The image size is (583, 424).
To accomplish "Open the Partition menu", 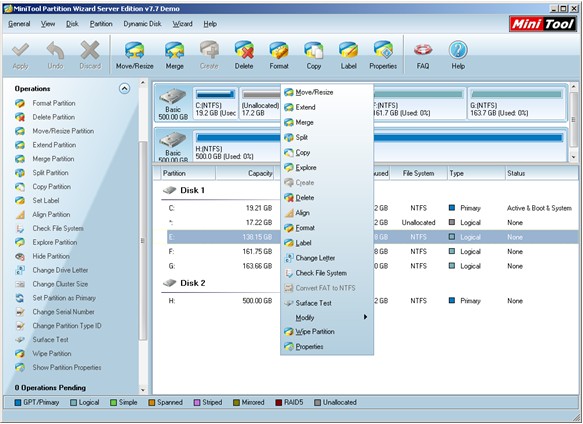I will coord(101,24).
